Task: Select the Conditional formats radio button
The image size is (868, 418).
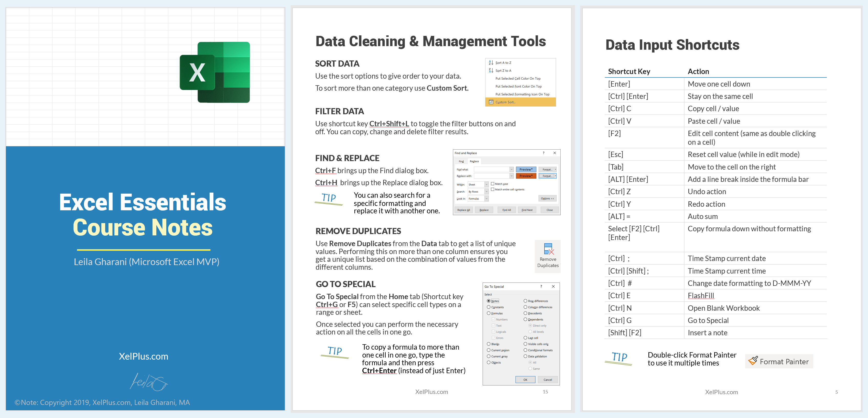Action: tap(525, 350)
